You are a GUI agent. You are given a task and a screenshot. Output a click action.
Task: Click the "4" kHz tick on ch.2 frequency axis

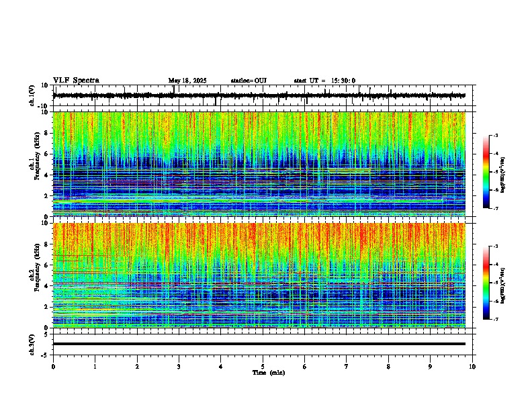click(46, 286)
